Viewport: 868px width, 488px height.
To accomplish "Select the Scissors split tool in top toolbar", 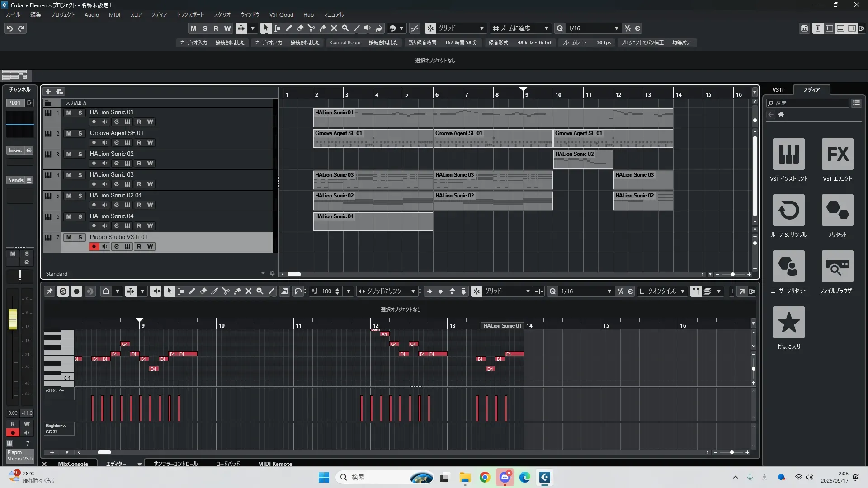I will [x=311, y=28].
